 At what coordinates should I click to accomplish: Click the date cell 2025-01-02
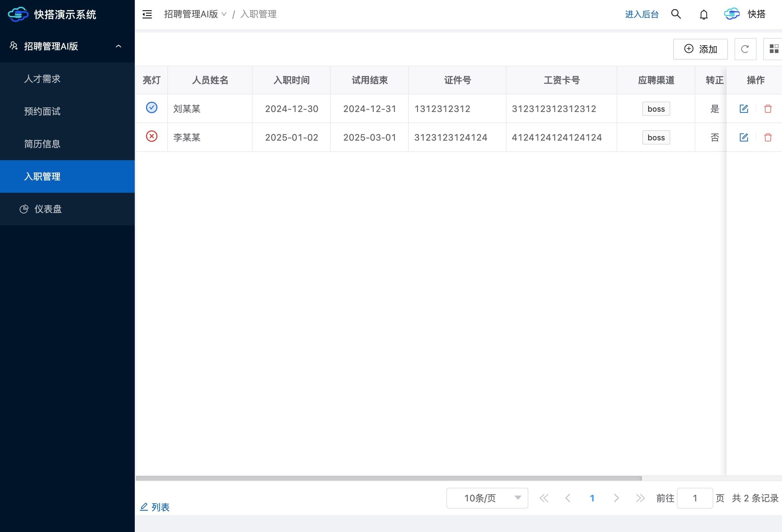click(x=291, y=137)
